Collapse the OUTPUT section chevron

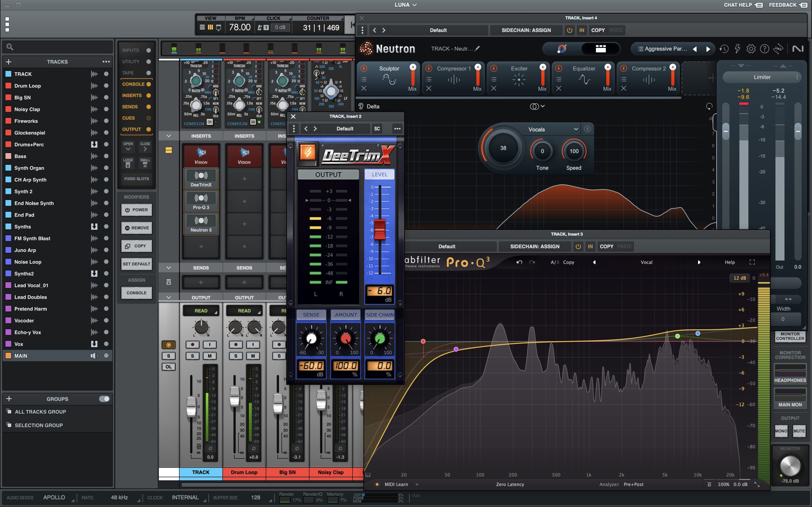point(168,297)
